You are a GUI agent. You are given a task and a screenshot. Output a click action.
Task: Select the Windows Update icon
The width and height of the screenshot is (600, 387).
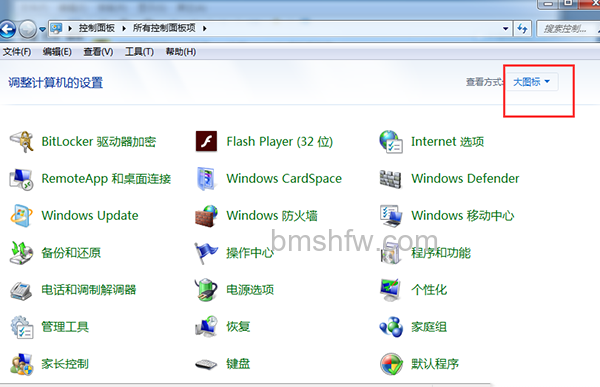(21, 216)
